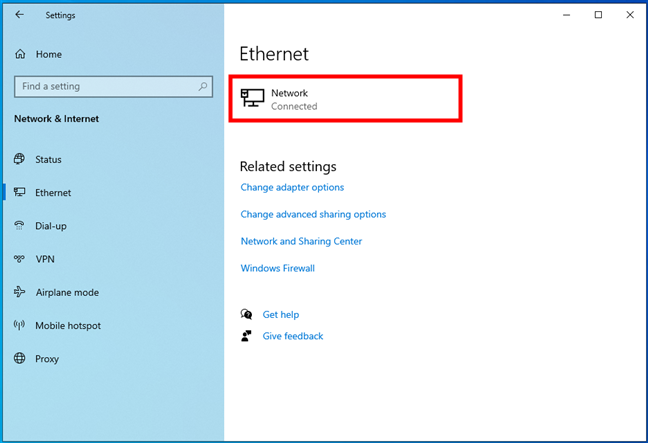Viewport: 648px width, 443px height.
Task: Click the Proxy globe icon
Action: pos(19,358)
